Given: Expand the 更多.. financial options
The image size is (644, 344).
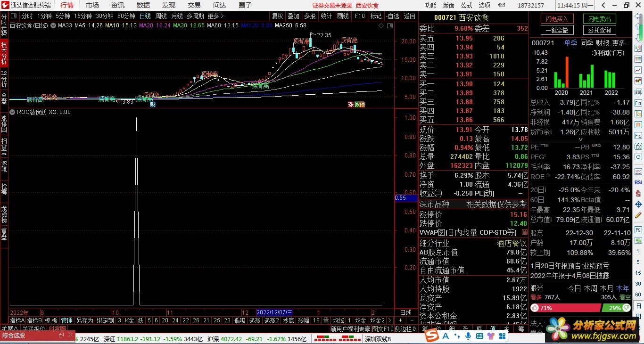Looking at the screenshot, I should point(621,43).
